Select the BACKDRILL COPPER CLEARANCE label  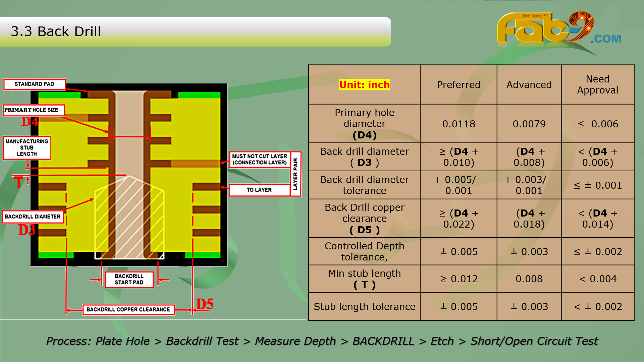(x=128, y=309)
